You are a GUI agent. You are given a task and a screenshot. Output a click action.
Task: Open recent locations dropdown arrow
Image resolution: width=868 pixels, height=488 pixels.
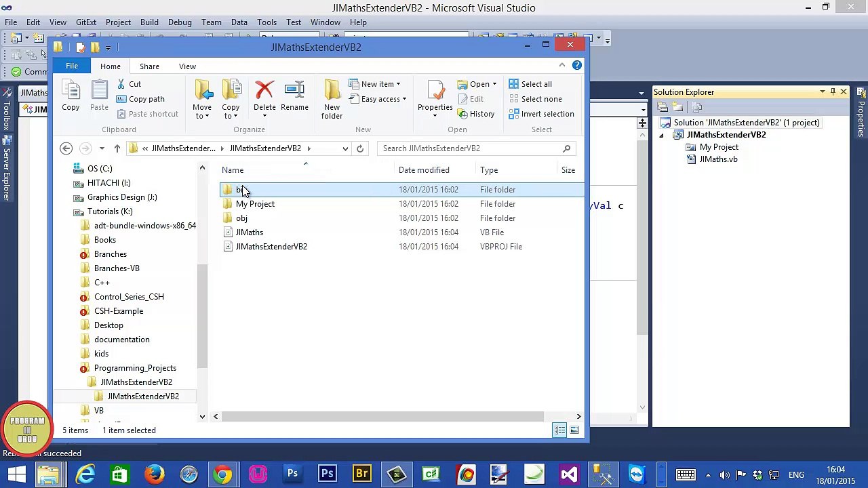102,148
